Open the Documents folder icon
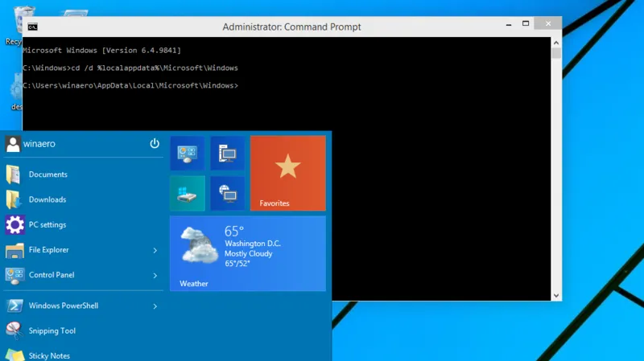644x361 pixels. (14, 174)
